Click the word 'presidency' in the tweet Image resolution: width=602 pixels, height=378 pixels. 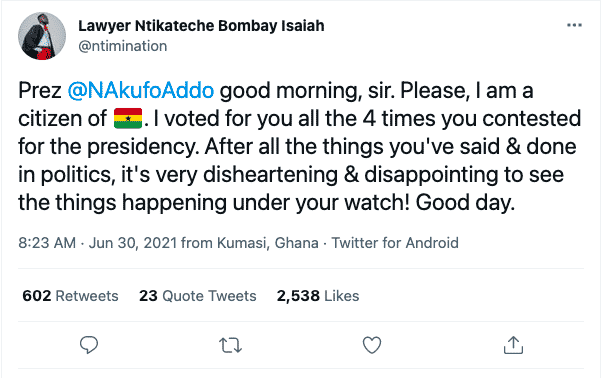[143, 147]
